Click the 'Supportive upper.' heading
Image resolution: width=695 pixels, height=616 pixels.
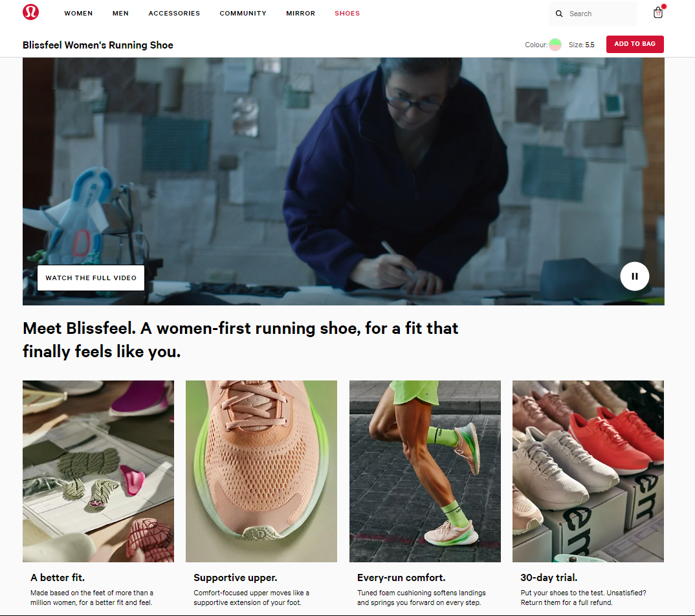click(236, 578)
